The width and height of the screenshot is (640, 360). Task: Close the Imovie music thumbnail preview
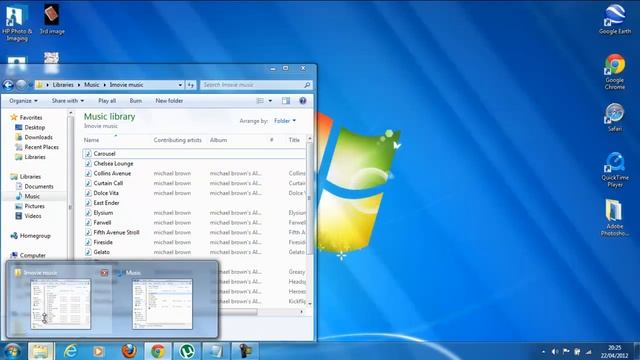[104, 273]
